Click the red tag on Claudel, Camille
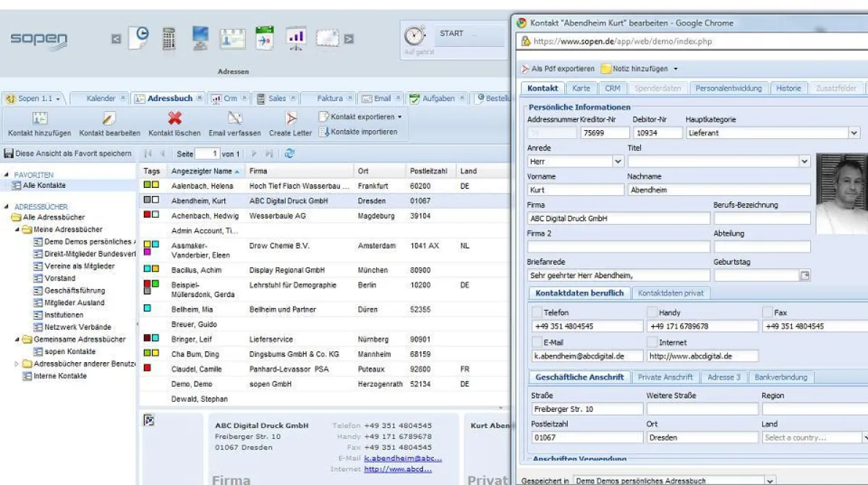868x485 pixels. pos(148,368)
